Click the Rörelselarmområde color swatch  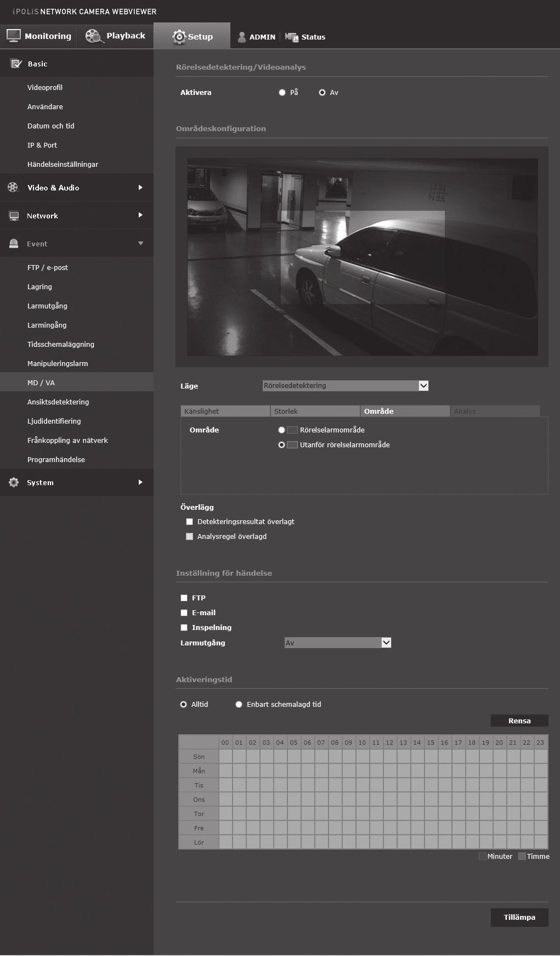(292, 430)
